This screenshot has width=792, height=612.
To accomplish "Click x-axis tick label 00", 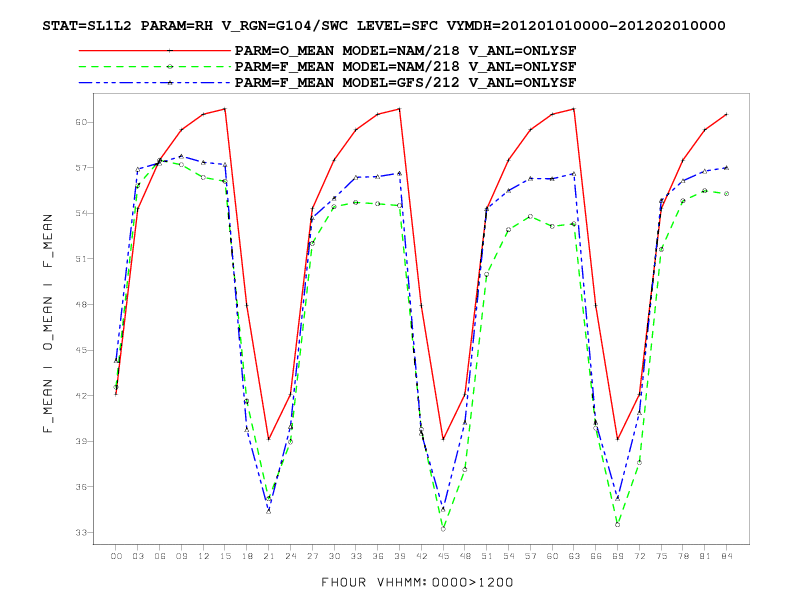I will point(116,556).
